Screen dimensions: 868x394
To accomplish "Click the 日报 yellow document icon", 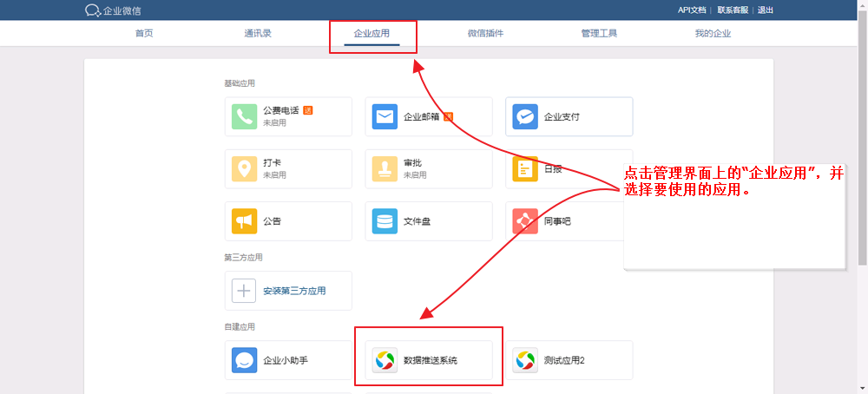I will pos(525,168).
